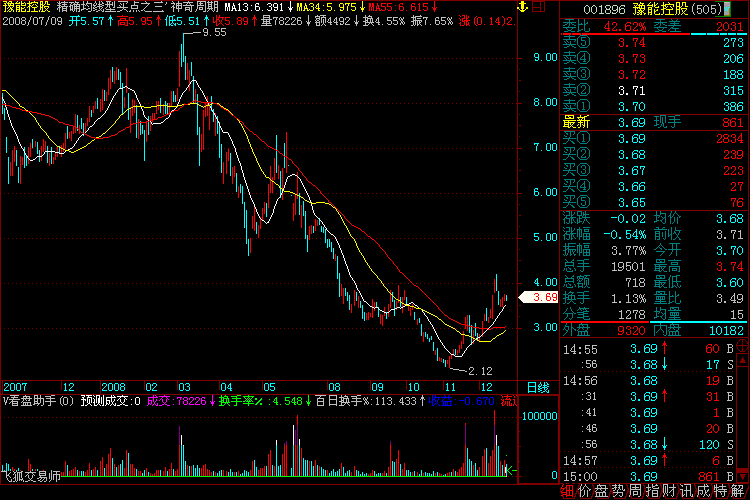750x500 pixels.
Task: Switch to the 特 tab
Action: (x=720, y=491)
